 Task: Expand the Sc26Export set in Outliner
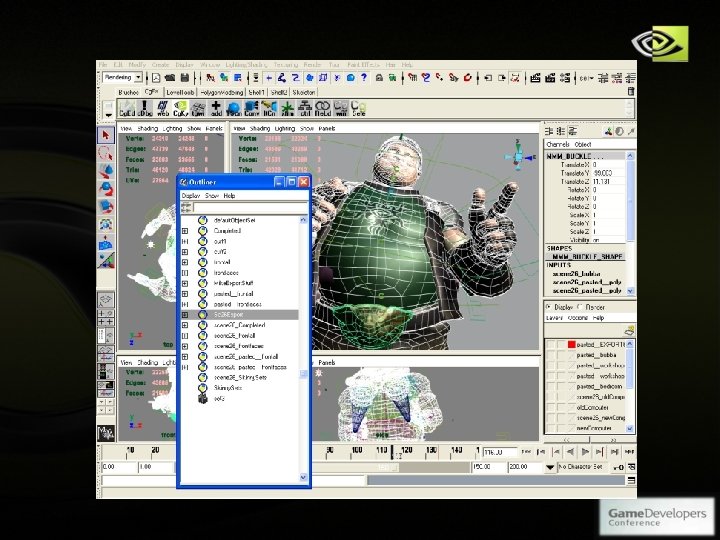pos(185,315)
